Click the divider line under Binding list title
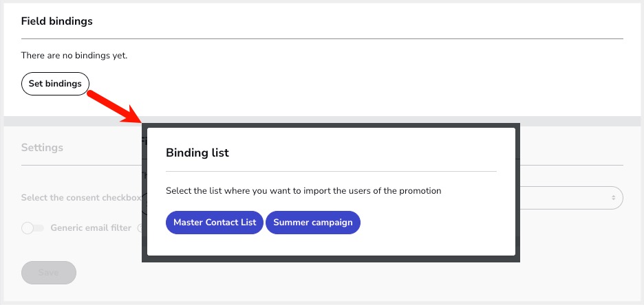Image resolution: width=644 pixels, height=305 pixels. tap(330, 171)
